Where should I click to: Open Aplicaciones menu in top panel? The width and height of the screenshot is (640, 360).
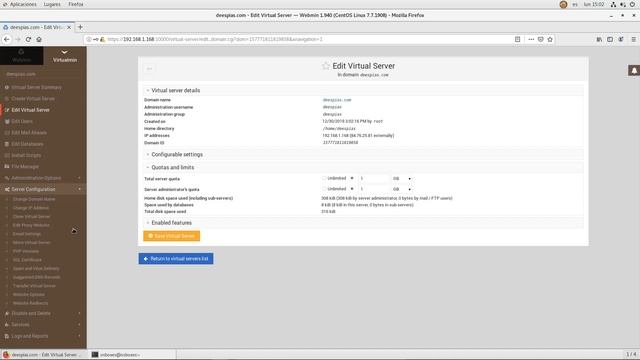pos(23,4)
